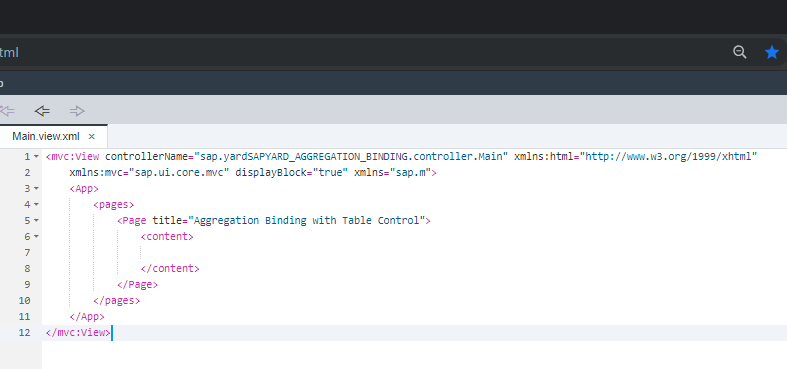The image size is (787, 369).
Task: Collapse the App element fold on line 3
Action: pos(36,189)
